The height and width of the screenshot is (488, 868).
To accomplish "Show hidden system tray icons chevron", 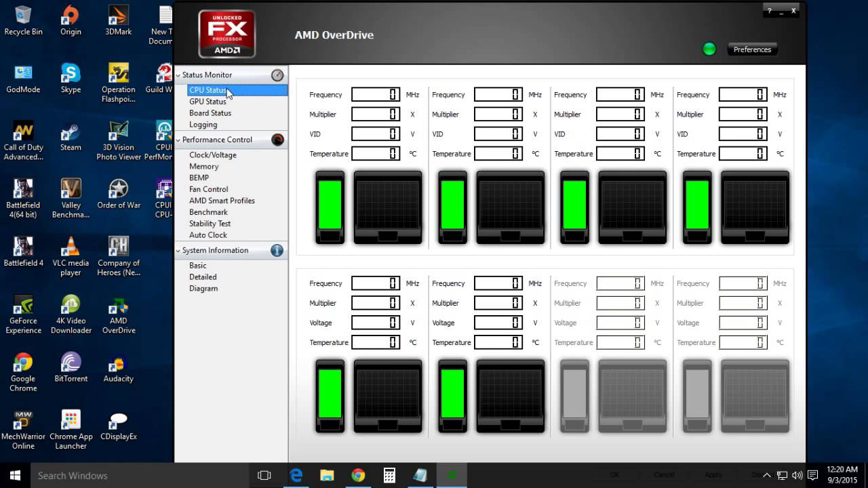I will click(767, 475).
